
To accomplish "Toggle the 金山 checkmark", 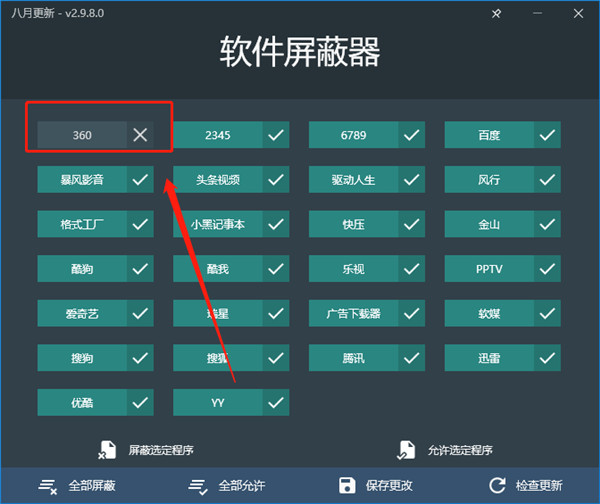I will pos(547,224).
